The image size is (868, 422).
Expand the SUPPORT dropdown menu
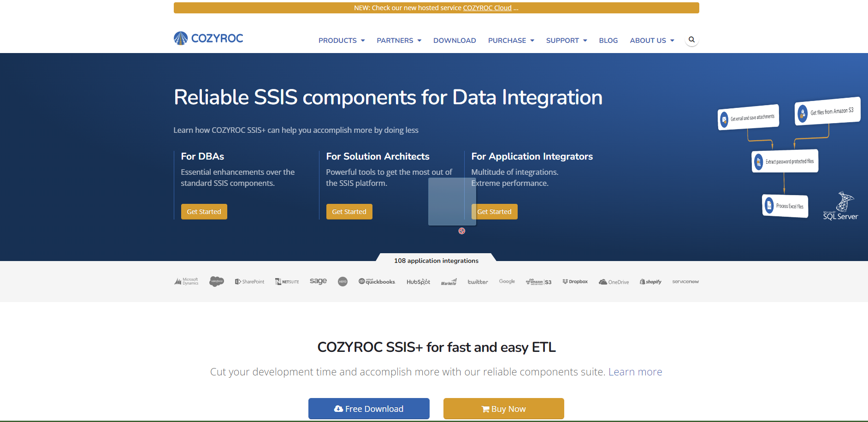coord(567,41)
